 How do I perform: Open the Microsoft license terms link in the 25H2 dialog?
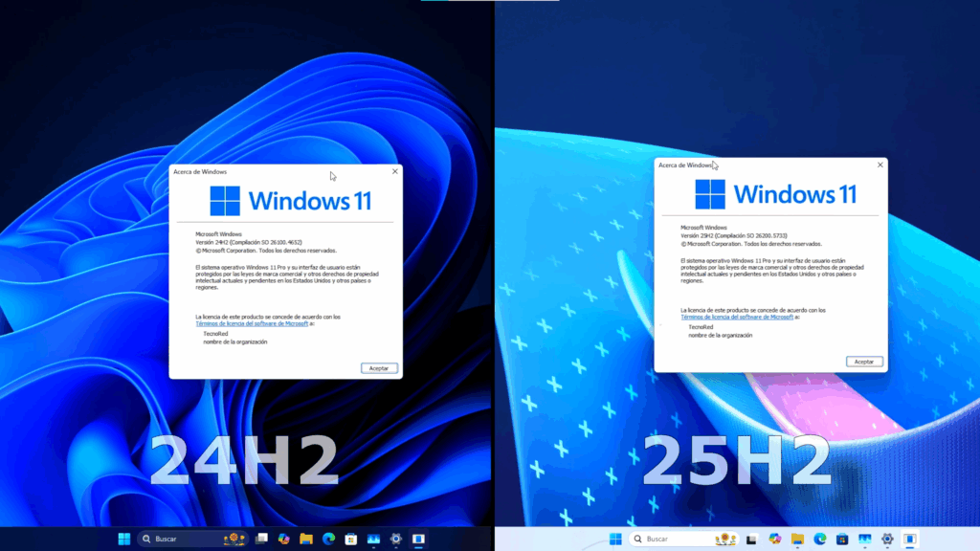pos(737,317)
